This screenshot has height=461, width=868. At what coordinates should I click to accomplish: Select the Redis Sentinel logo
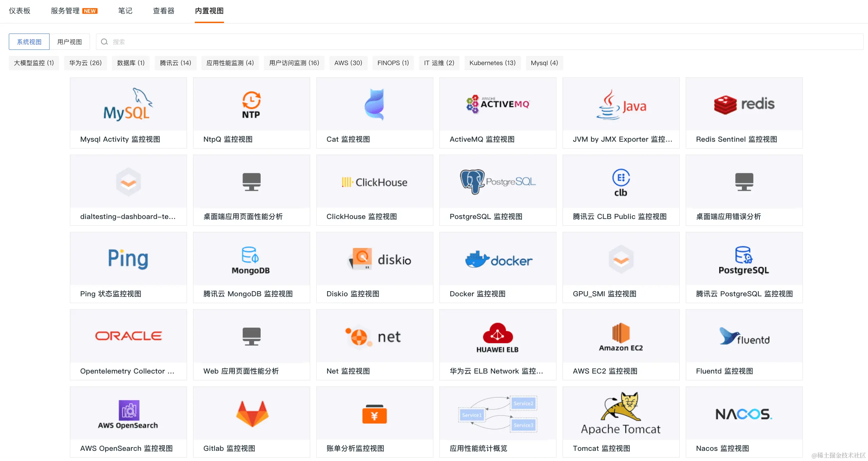tap(744, 104)
